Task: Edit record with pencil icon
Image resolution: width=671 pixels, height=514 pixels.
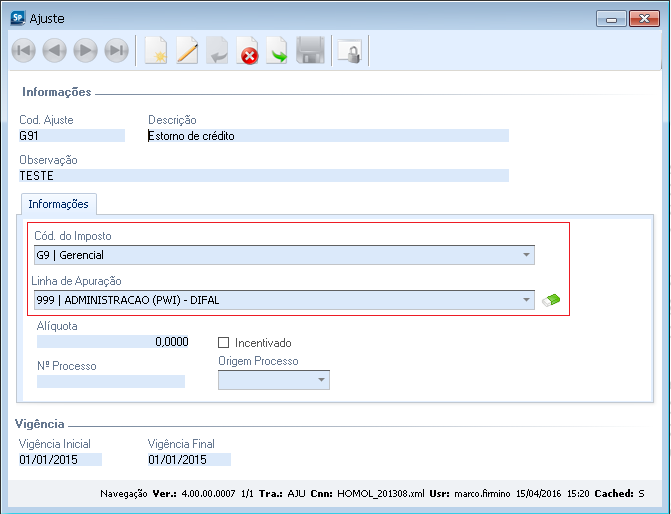Action: [187, 51]
